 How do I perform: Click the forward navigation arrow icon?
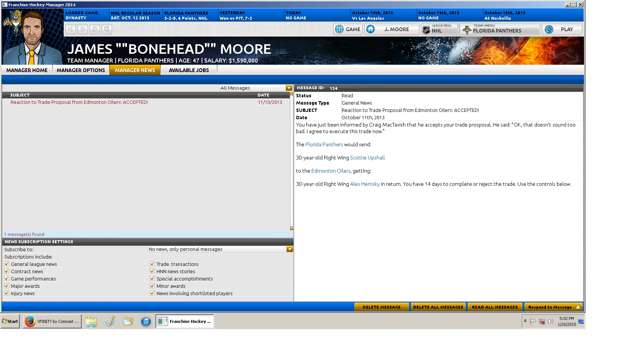tap(83, 29)
